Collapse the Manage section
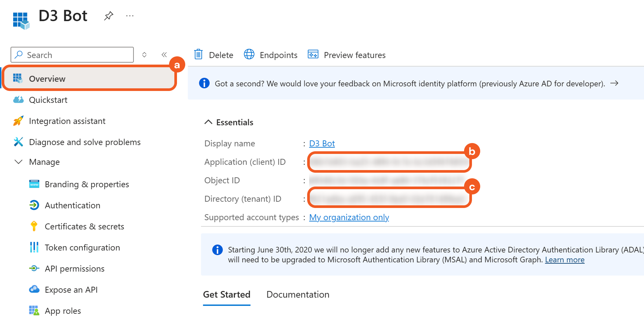 point(19,162)
